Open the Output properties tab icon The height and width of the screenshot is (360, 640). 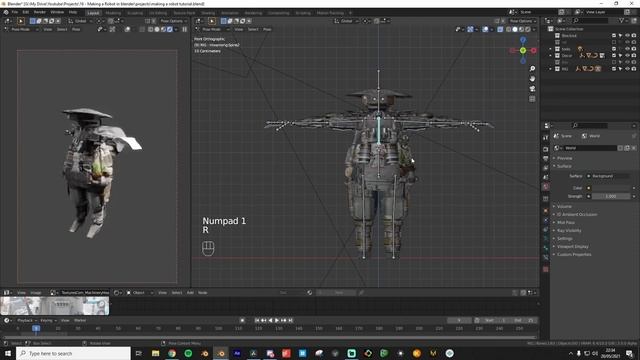546,159
